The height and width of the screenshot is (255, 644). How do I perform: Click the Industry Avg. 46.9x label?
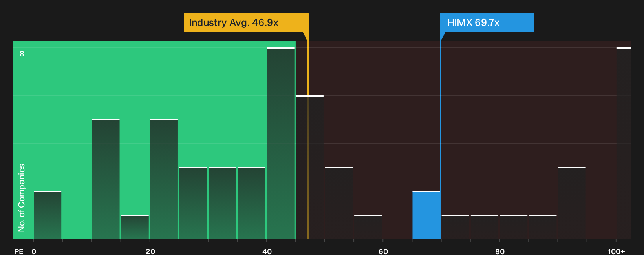click(x=246, y=22)
